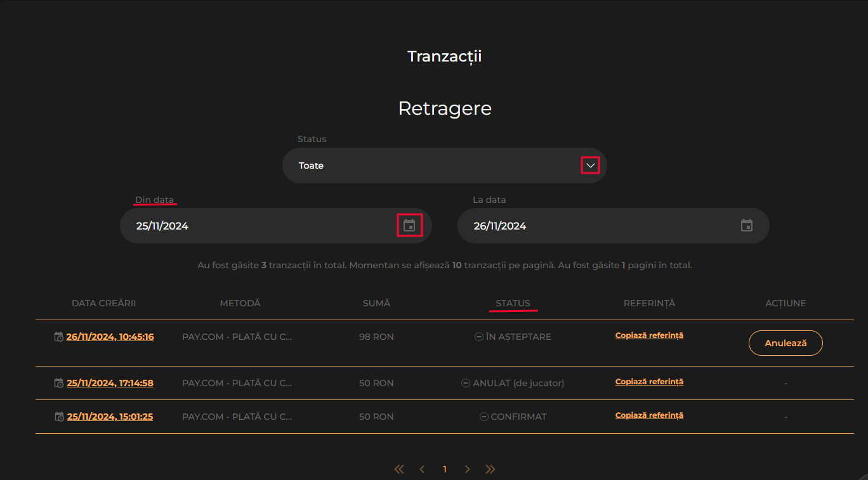Cancel the pending withdrawal with Anulează
The width and height of the screenshot is (868, 480).
coord(786,343)
